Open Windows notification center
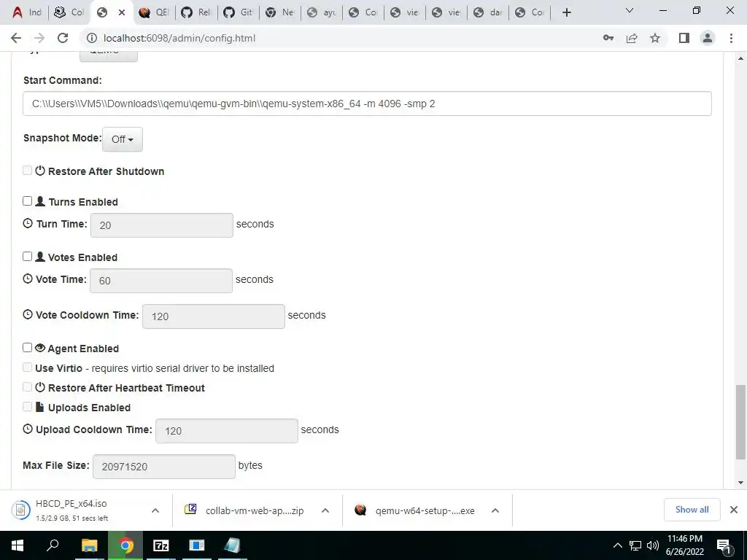 coord(724,545)
